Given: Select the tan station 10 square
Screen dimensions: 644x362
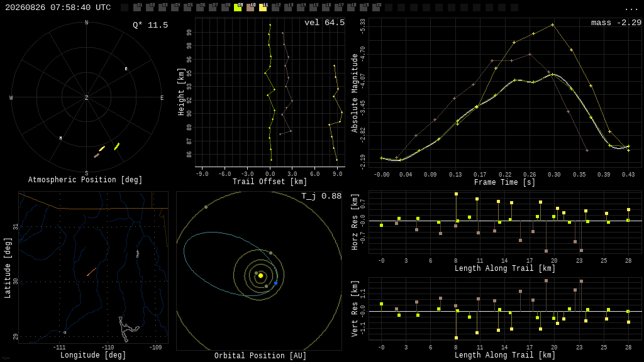Looking at the screenshot, I should pyautogui.click(x=250, y=7).
